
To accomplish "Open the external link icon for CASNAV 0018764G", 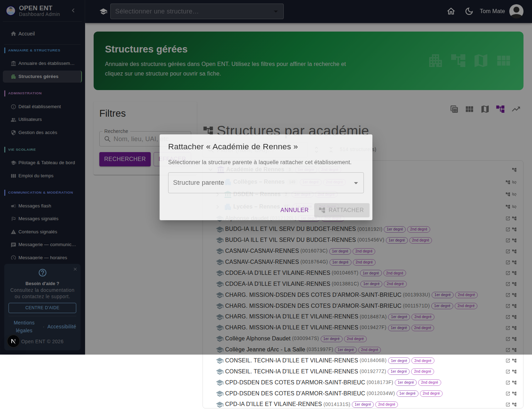I will [508, 262].
